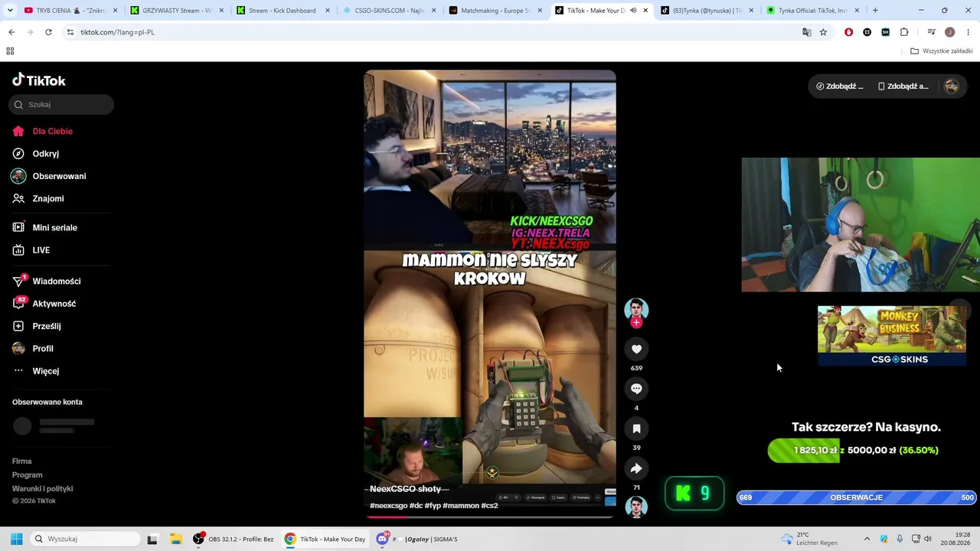The width and height of the screenshot is (980, 551).
Task: Click the #neexcsgo hashtag in caption
Action: click(x=388, y=506)
